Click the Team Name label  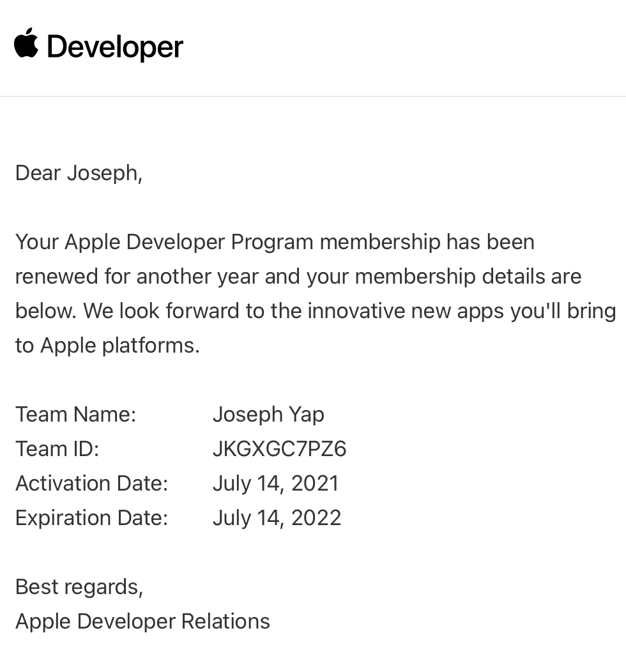point(76,415)
